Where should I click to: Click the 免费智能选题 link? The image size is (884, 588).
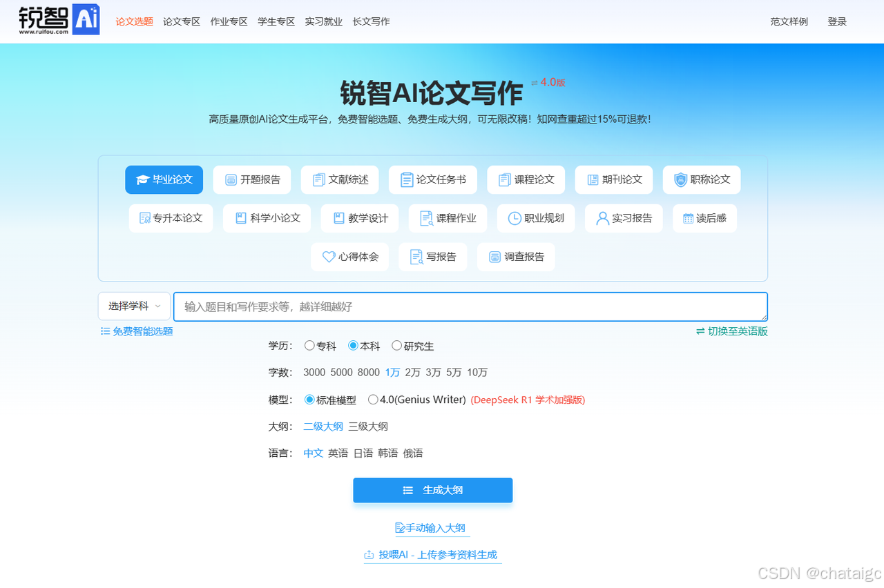tap(143, 331)
